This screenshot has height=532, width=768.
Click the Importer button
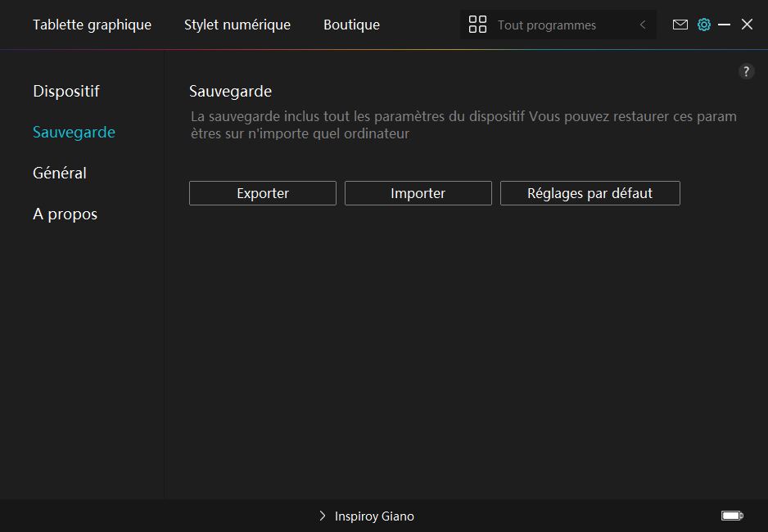click(418, 193)
